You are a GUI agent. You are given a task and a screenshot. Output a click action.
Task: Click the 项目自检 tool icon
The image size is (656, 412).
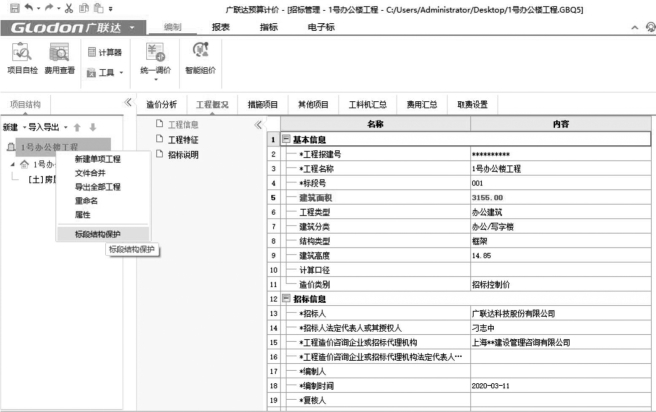(x=22, y=58)
